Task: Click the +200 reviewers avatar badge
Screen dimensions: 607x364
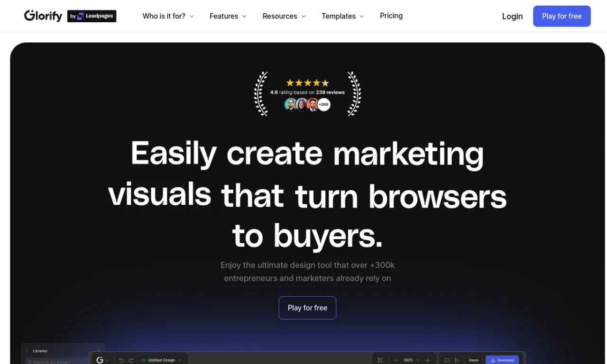Action: pos(323,104)
